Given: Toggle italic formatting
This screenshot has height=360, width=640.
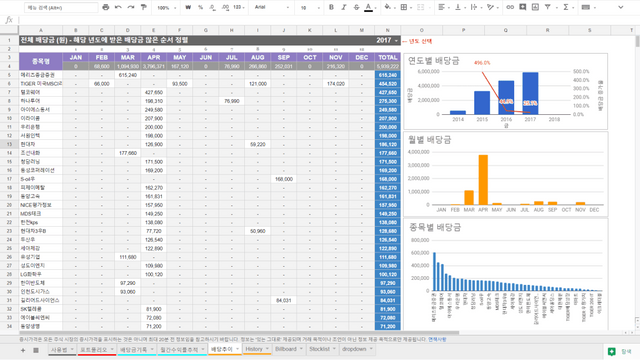Looking at the screenshot, I should (344, 7).
